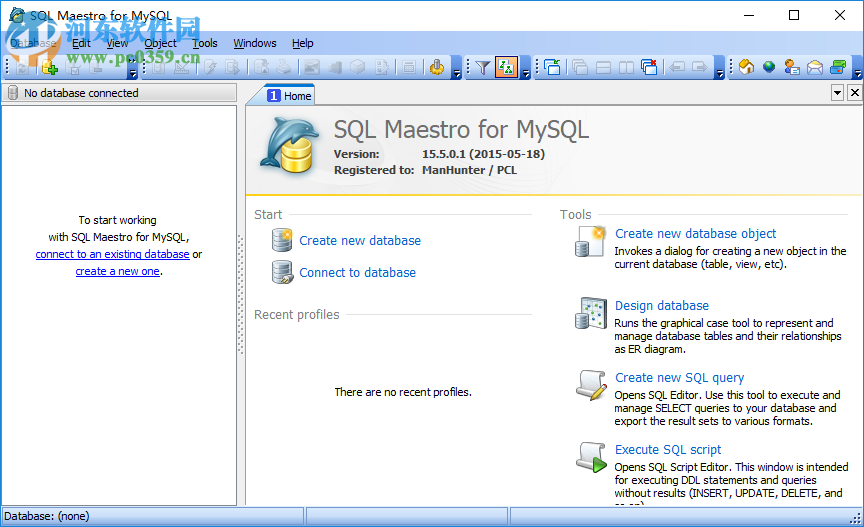Screen dimensions: 864x527
Task: Click 'There are no recent profiles.' text
Action: pyautogui.click(x=403, y=392)
